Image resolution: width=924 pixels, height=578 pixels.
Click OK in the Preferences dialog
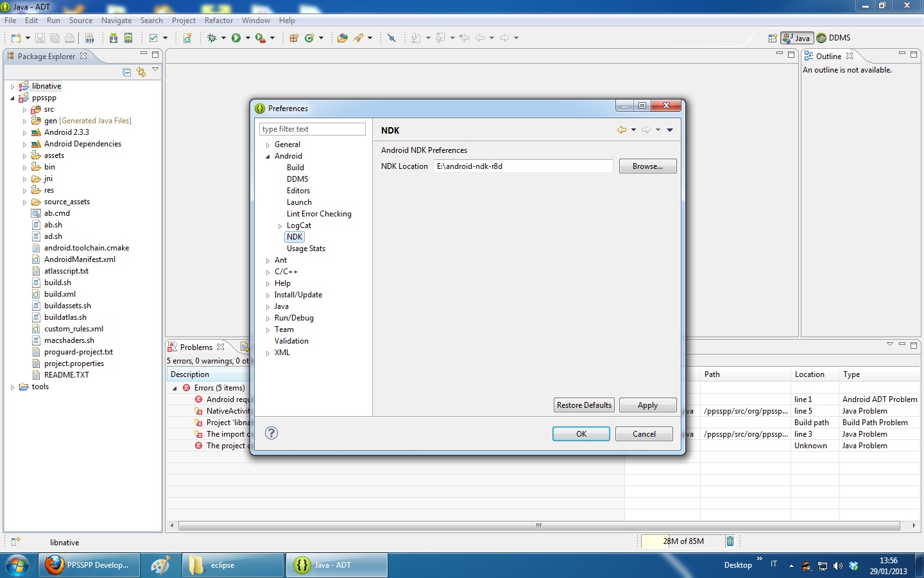click(581, 434)
